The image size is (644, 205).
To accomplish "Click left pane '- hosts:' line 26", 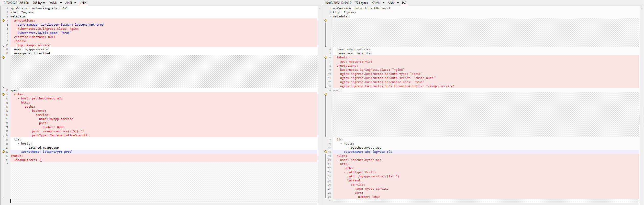I will pyautogui.click(x=25, y=143).
